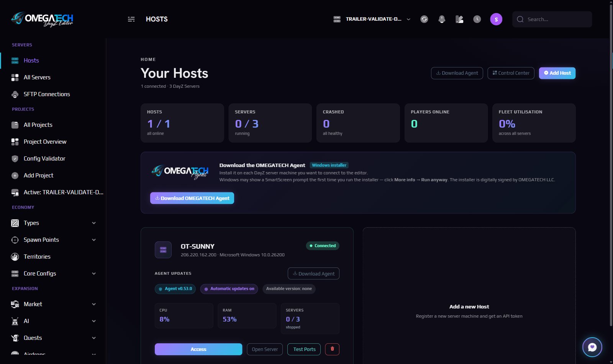
Task: Click the page vertical scrollbar
Action: (x=611, y=165)
